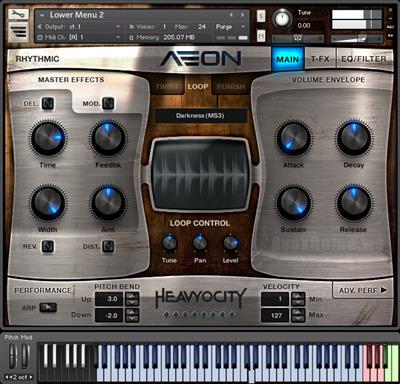Click the Loop Control Level knob

[x=231, y=243]
